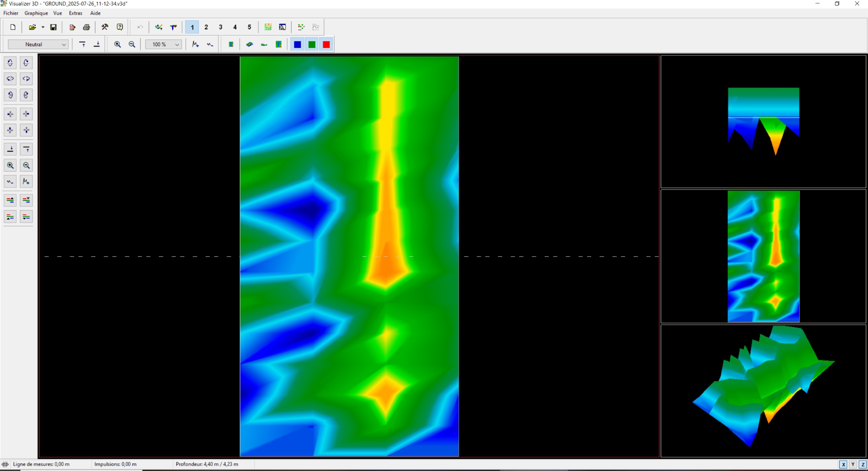
Task: Select the 3D perspective preview thumbnail
Action: [x=763, y=391]
